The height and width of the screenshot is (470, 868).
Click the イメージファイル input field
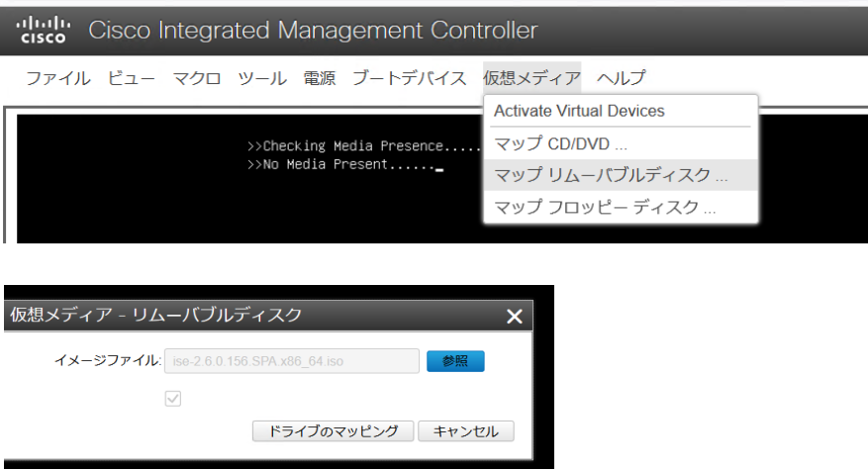click(291, 361)
